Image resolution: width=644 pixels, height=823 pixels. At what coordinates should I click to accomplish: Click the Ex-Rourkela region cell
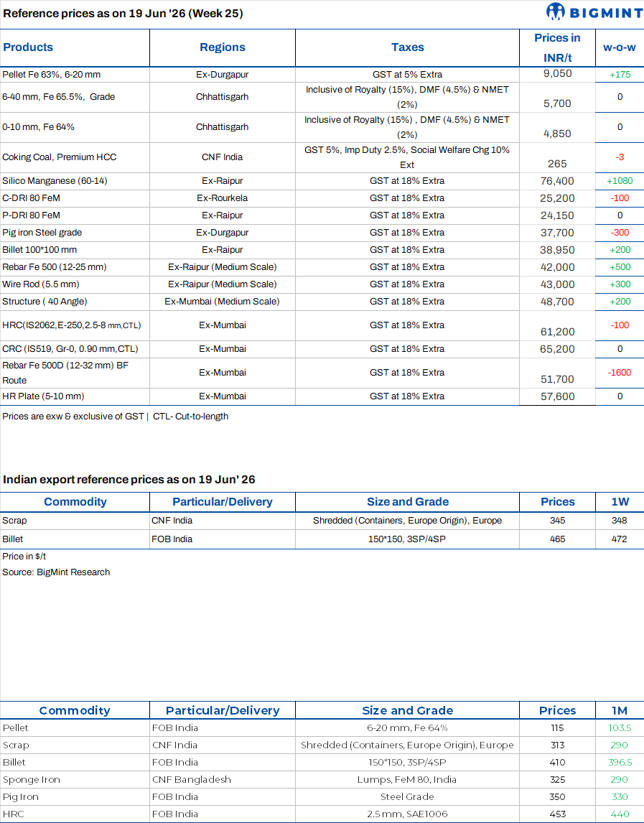tap(223, 198)
